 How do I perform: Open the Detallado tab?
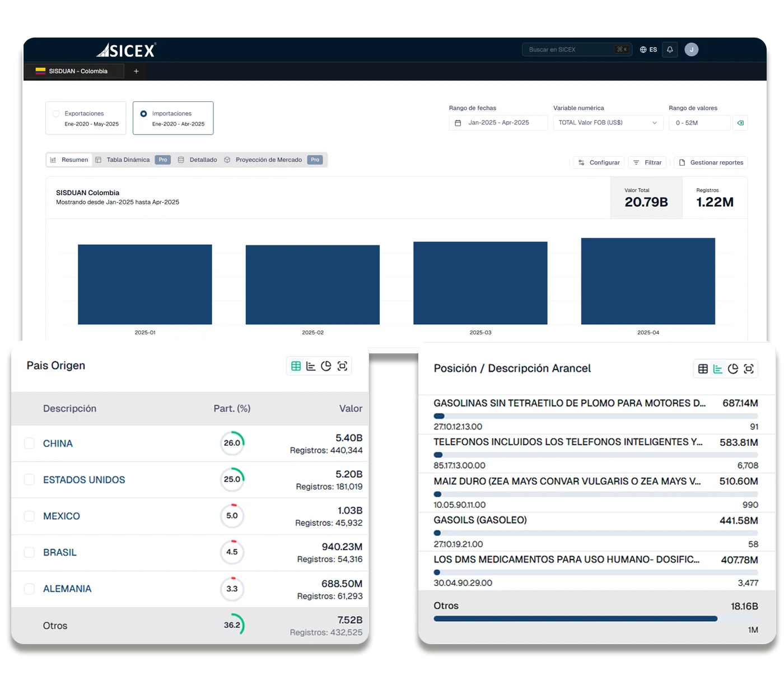coord(197,160)
